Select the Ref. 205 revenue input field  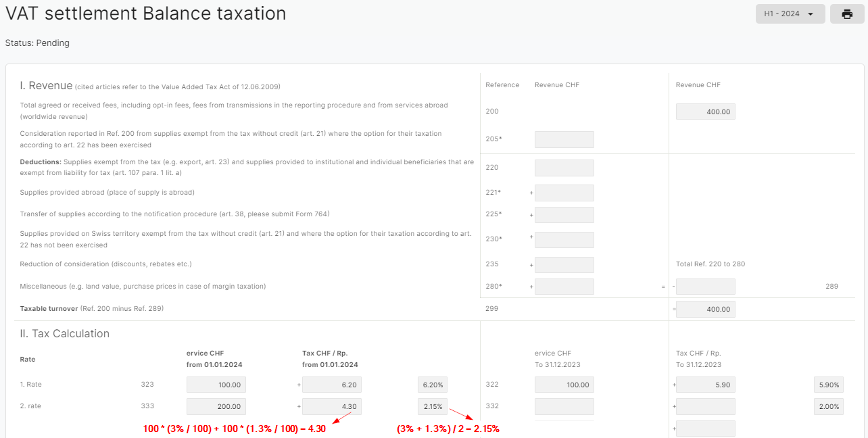[x=564, y=140]
